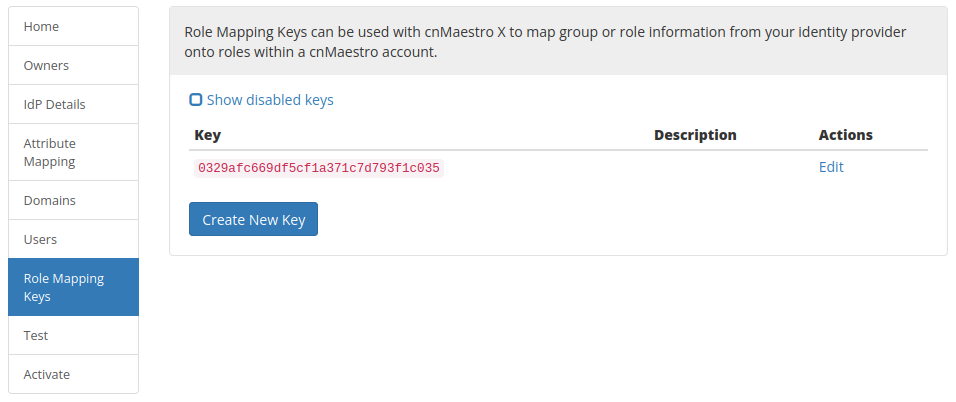Open the Users section

[x=73, y=239]
